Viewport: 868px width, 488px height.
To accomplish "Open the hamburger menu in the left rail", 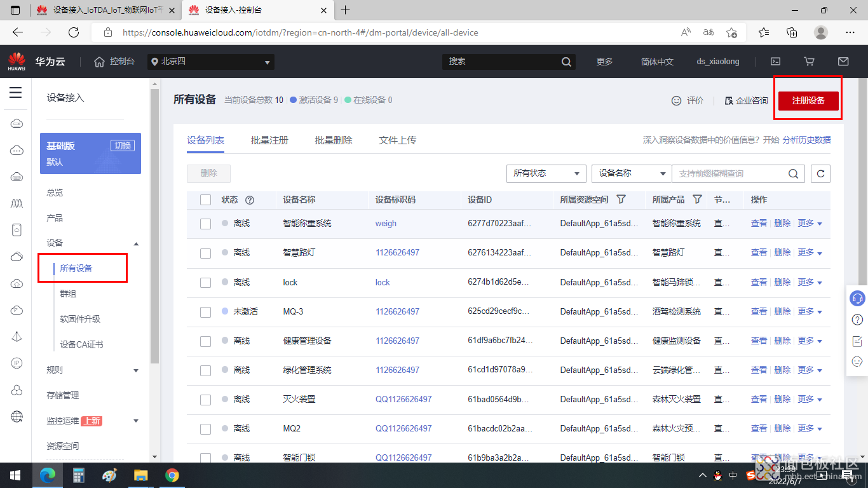I will (16, 93).
